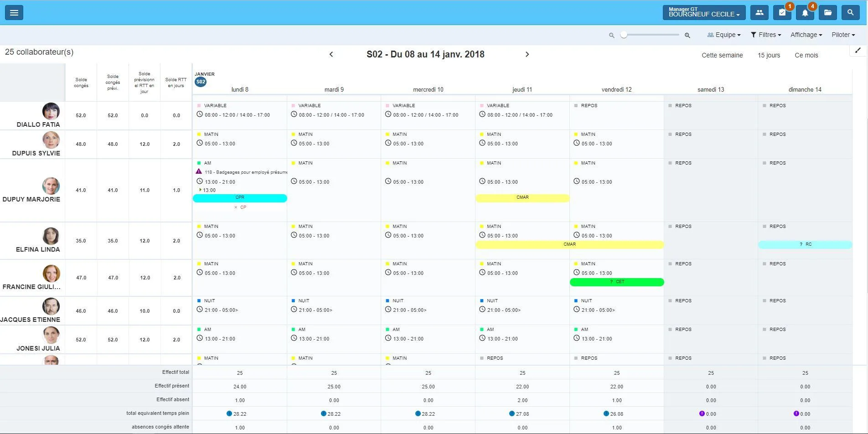Switch to Ce mois view
This screenshot has height=434, width=868.
[x=806, y=55]
